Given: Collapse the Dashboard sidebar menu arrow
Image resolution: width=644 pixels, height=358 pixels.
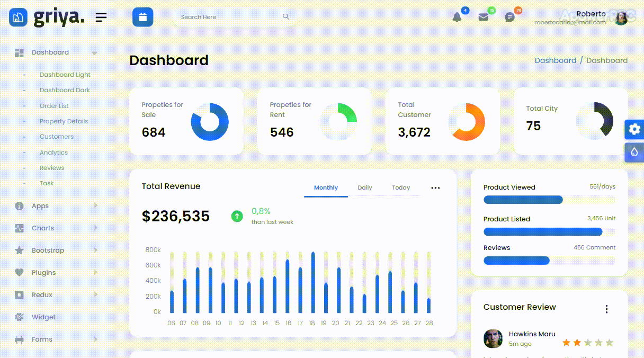Looking at the screenshot, I should 95,53.
